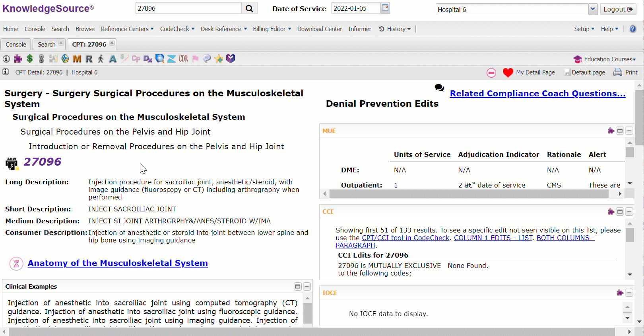The height and width of the screenshot is (336, 644).
Task: Click the Print printer icon
Action: click(618, 72)
